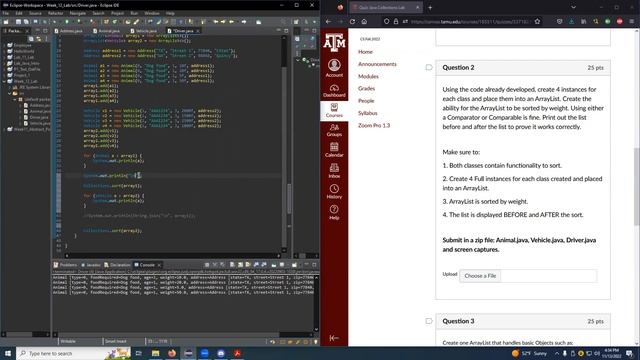Open a new Firefox tab
The image size is (640, 360).
click(x=430, y=7)
